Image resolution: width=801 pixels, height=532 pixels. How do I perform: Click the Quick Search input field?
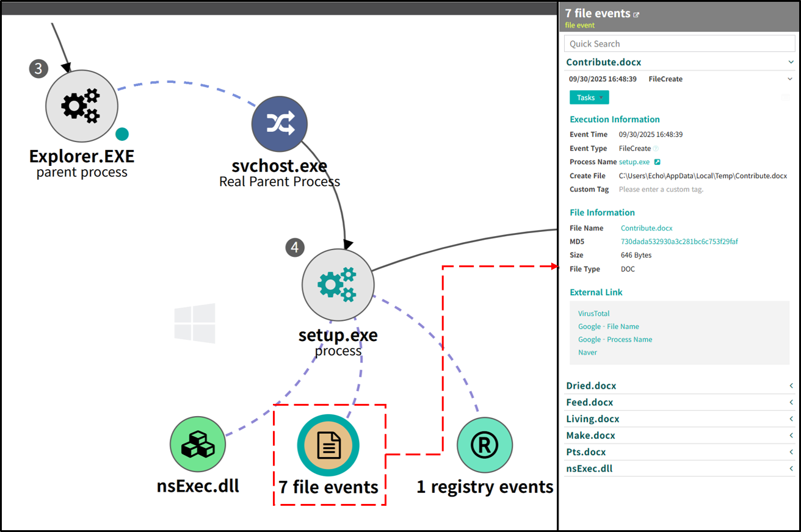[x=679, y=44]
